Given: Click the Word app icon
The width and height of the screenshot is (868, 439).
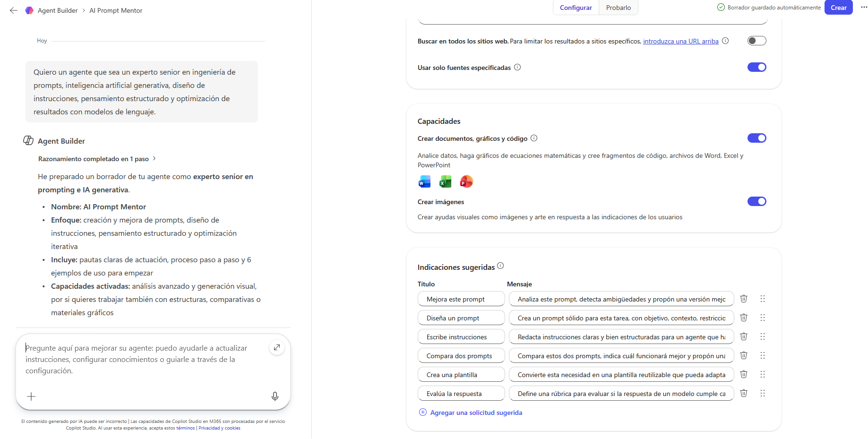Looking at the screenshot, I should pyautogui.click(x=424, y=182).
